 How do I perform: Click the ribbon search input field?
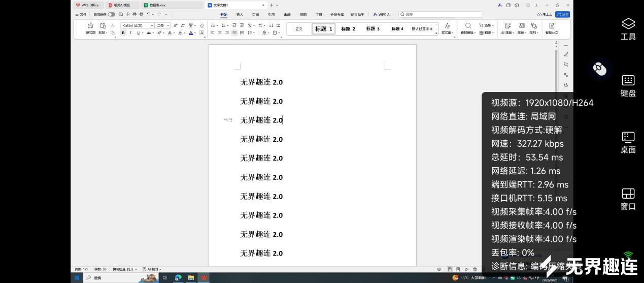[x=439, y=14]
